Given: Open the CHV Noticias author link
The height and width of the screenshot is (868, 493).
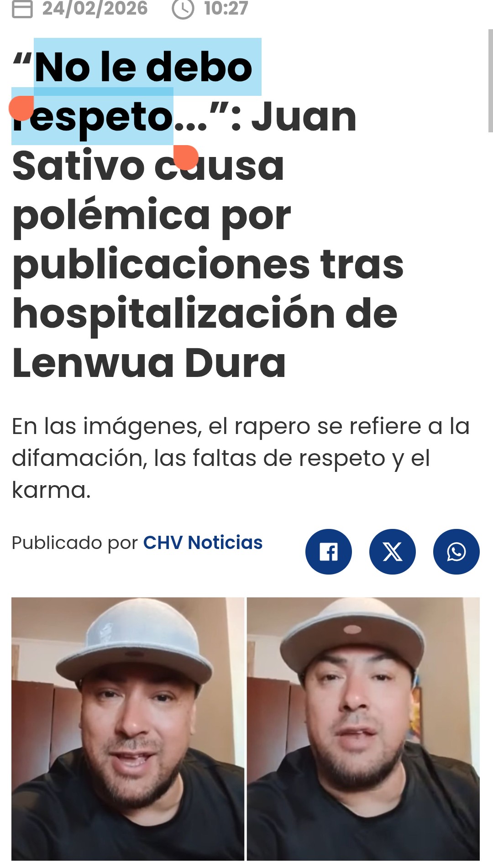Looking at the screenshot, I should point(203,543).
